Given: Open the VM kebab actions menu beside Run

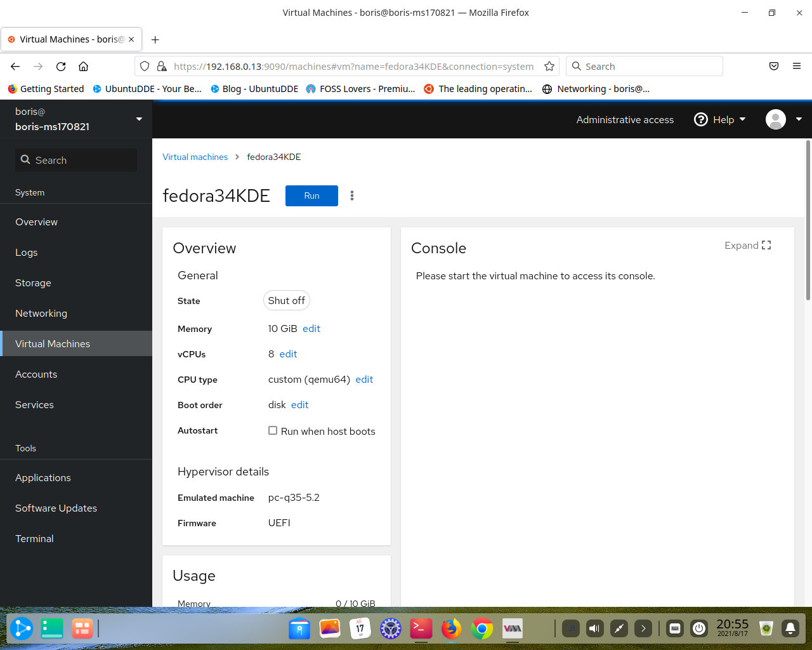Looking at the screenshot, I should tap(352, 196).
